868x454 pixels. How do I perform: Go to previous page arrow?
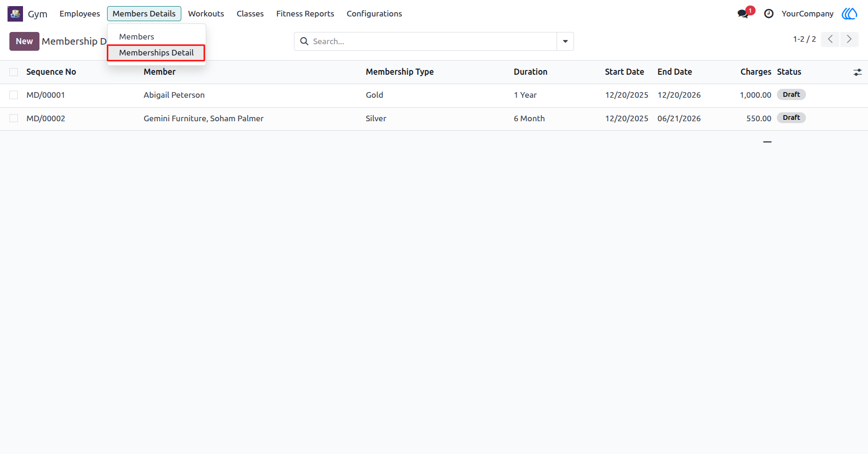pos(830,39)
